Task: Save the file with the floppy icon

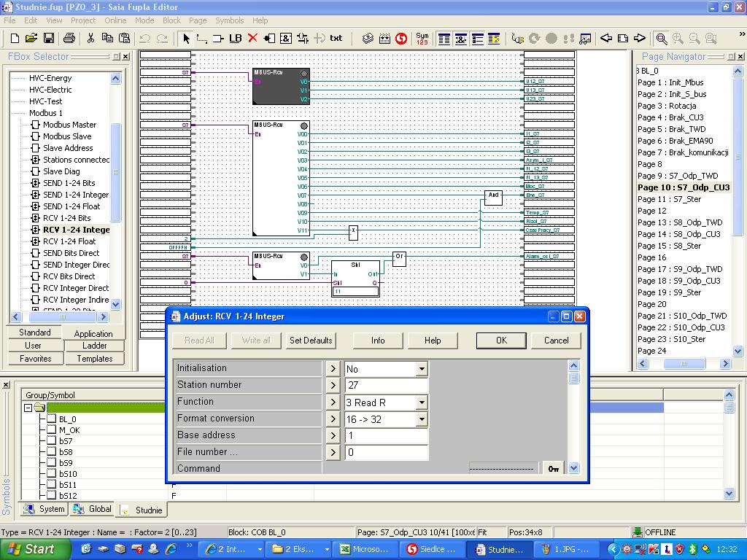Action: 49,38
